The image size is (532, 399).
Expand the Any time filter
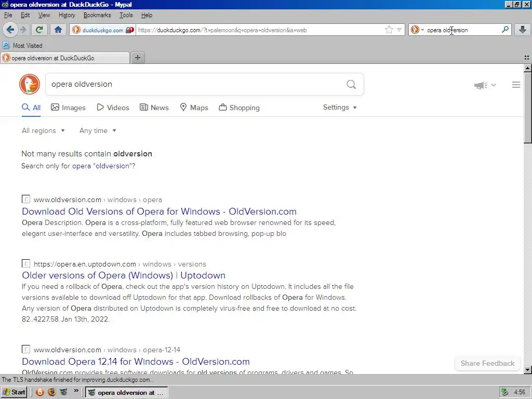pos(98,130)
